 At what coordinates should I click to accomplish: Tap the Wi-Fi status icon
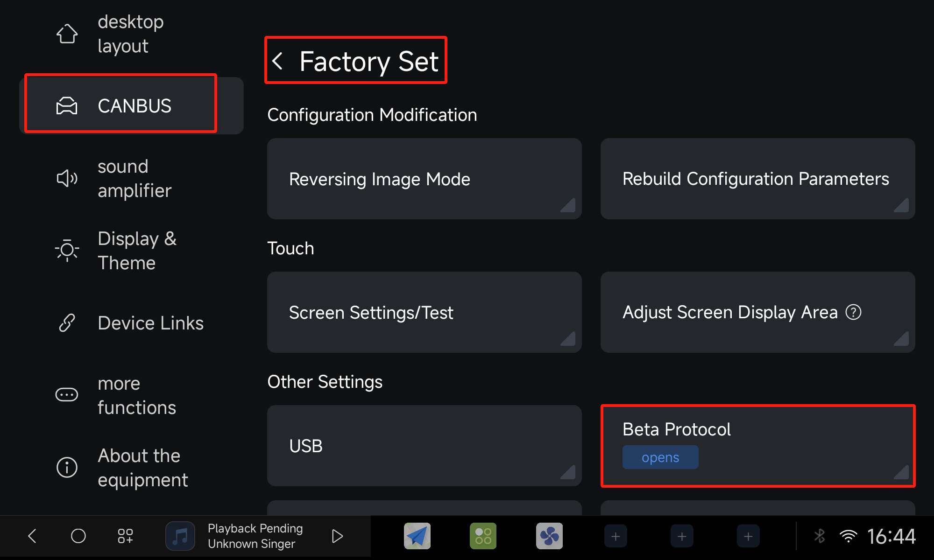click(848, 536)
